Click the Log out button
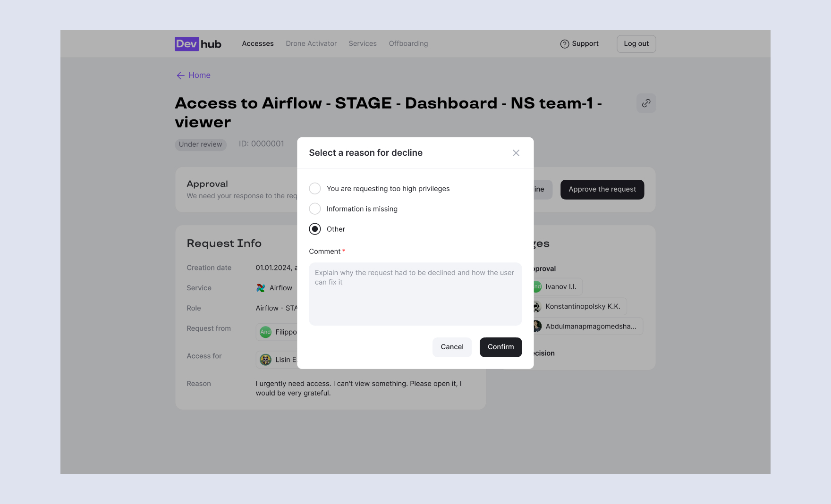The height and width of the screenshot is (504, 831). [x=636, y=44]
